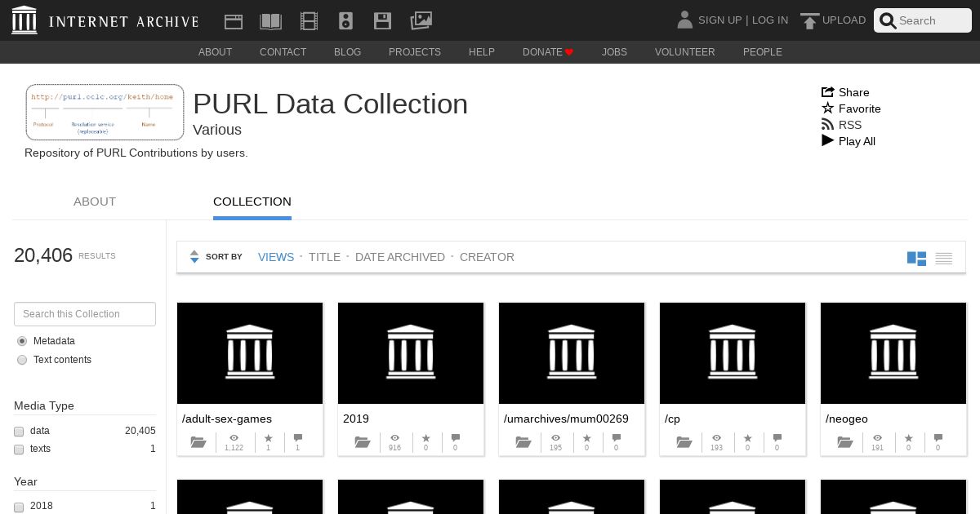Sort results by VIEWS

[276, 257]
